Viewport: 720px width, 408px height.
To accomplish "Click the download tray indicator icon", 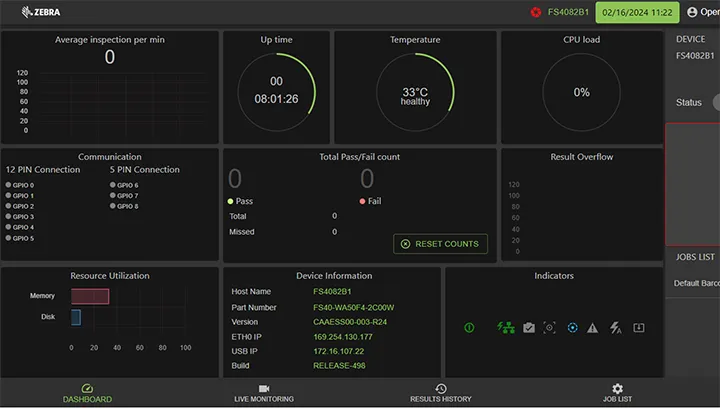I will (639, 327).
